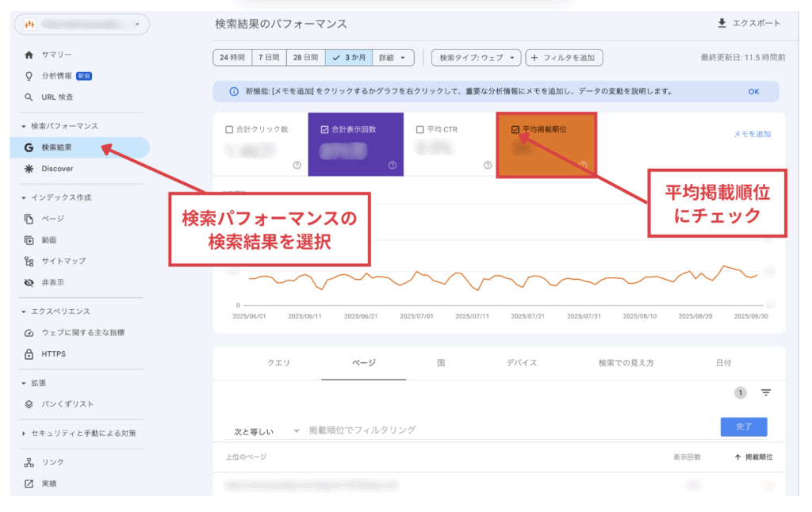Image resolution: width=812 pixels, height=512 pixels.
Task: Apply the filter with 完了 button
Action: 743,426
